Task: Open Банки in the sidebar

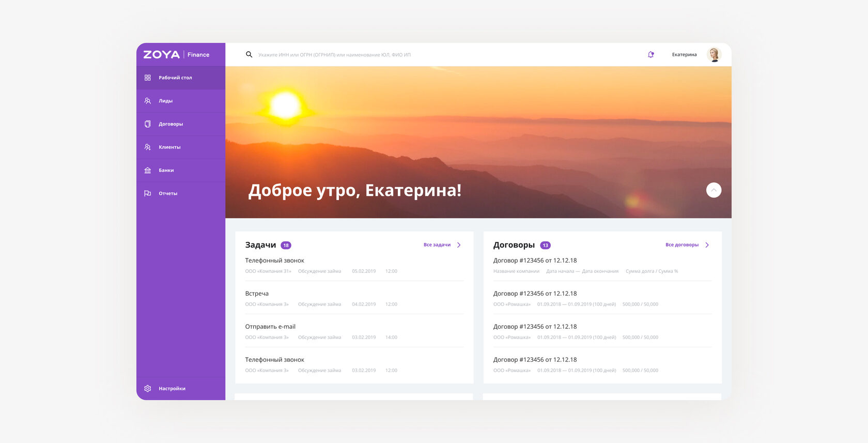Action: 181,170
